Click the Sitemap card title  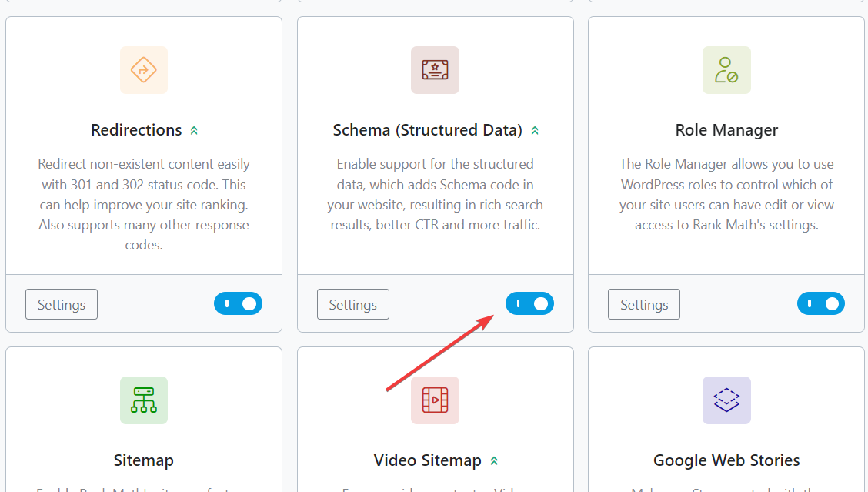[x=144, y=460]
